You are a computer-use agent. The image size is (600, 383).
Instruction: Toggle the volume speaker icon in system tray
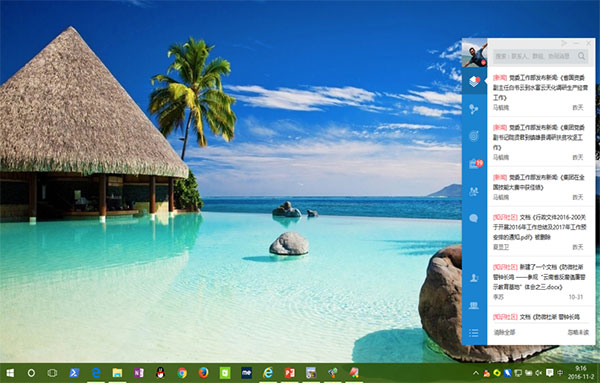tap(539, 373)
